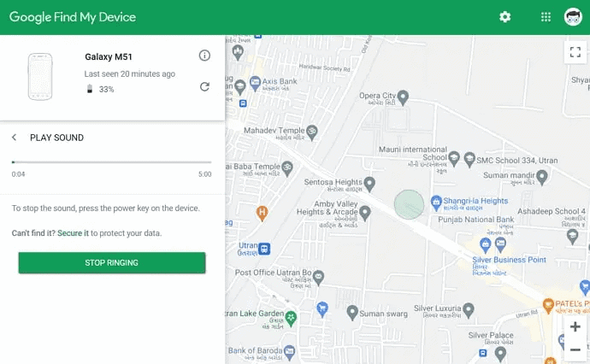The height and width of the screenshot is (364, 590).
Task: Click the 0:04 elapsed time
Action: coord(18,174)
